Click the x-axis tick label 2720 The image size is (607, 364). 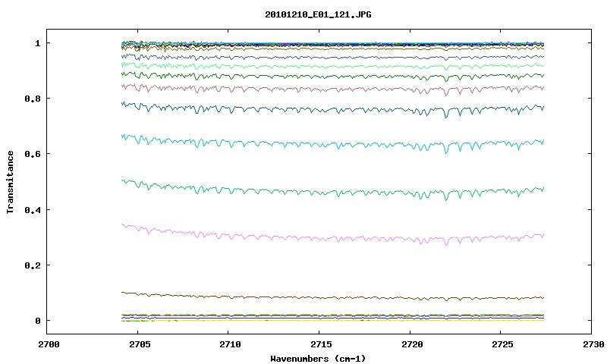tap(412, 344)
